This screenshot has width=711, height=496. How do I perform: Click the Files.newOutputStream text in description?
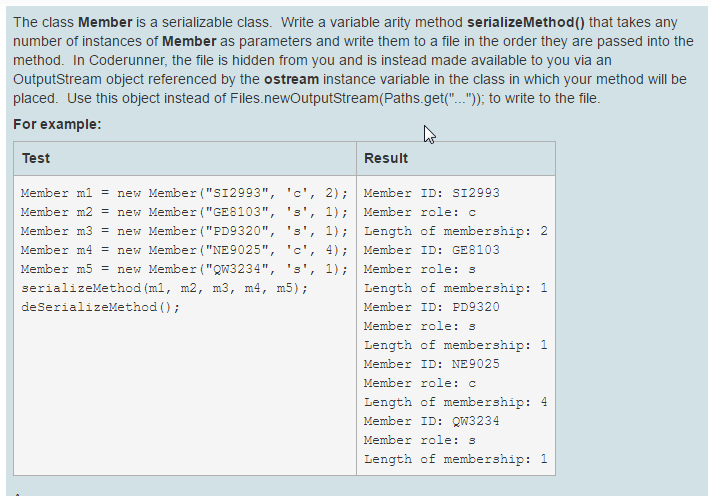[304, 98]
